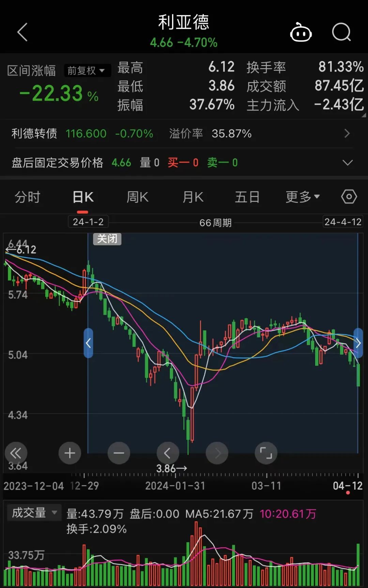Open stock search with the magnifier
368x588 pixels.
pyautogui.click(x=341, y=32)
